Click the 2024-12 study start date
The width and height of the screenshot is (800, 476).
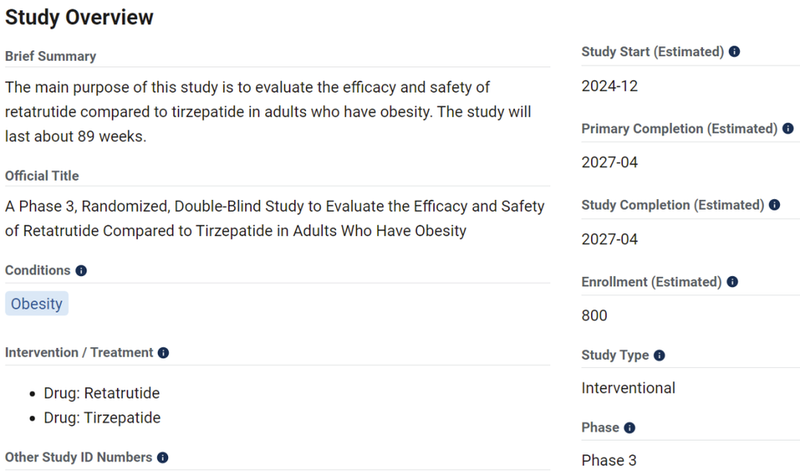[609, 86]
